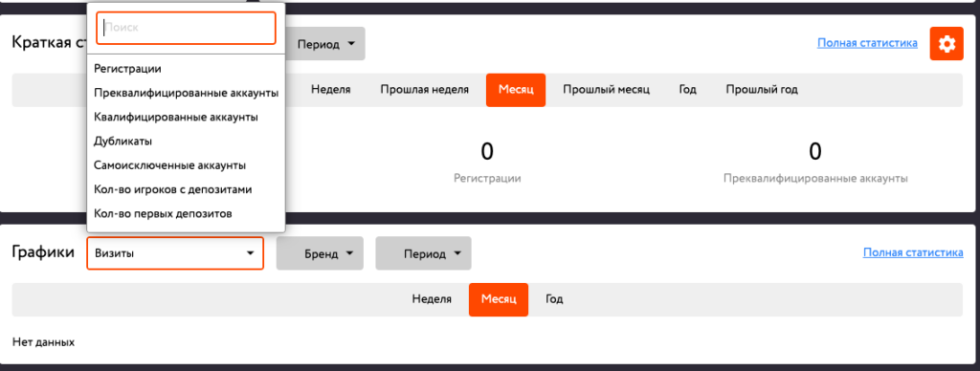Pick Квалифицированные аккаунты option
The height and width of the screenshot is (371, 980).
[x=176, y=117]
